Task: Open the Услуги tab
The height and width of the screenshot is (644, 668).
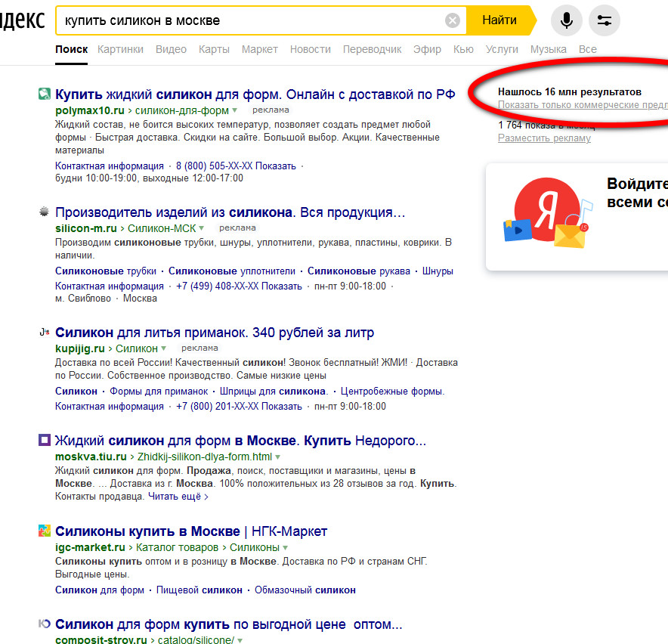Action: point(502,49)
